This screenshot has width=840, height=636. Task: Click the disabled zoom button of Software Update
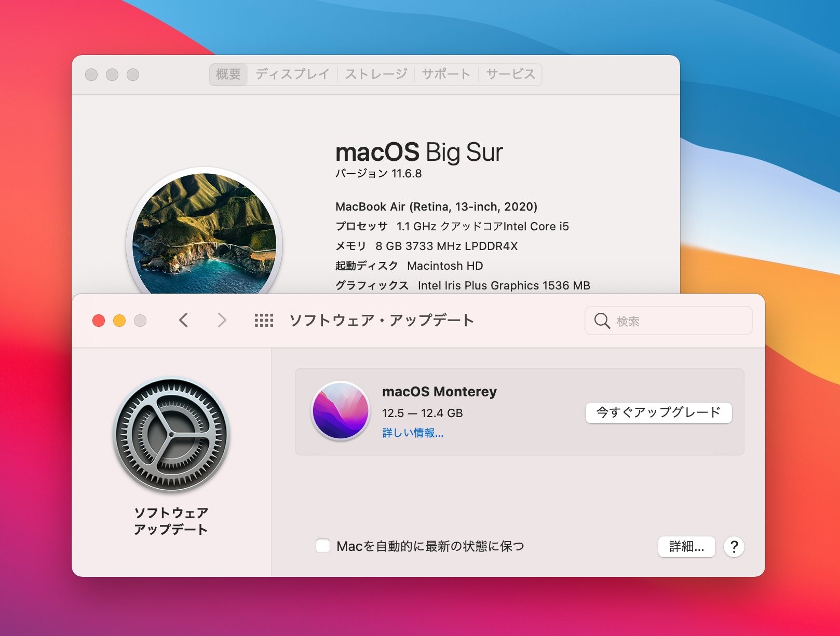click(140, 321)
